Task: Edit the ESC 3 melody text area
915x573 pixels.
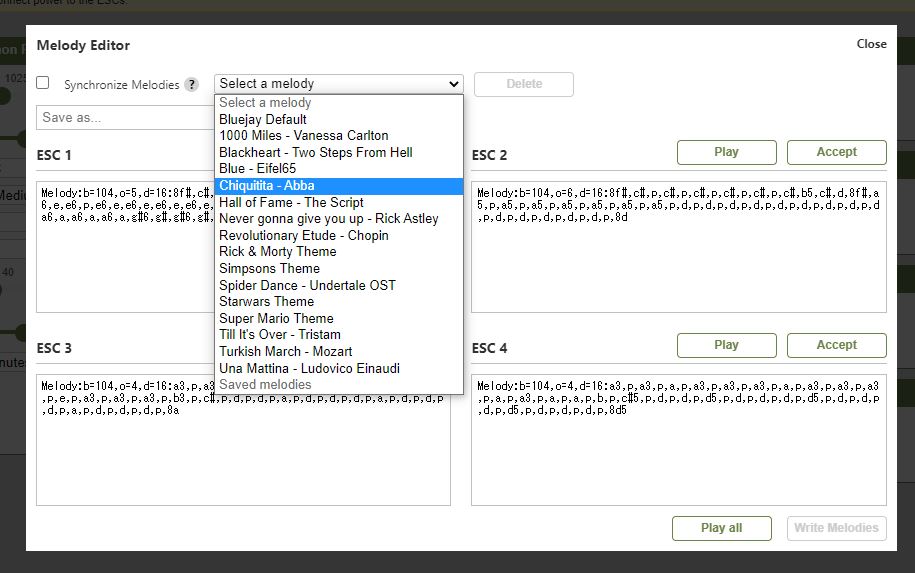Action: [x=243, y=442]
